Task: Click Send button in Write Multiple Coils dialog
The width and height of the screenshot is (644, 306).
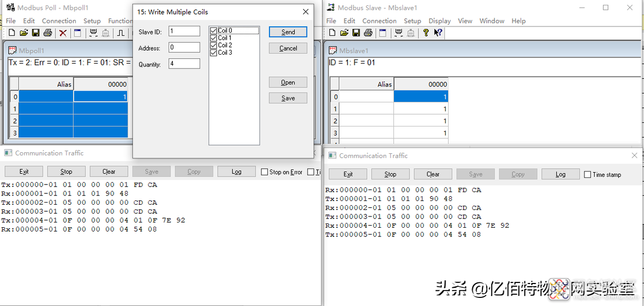Action: (288, 32)
